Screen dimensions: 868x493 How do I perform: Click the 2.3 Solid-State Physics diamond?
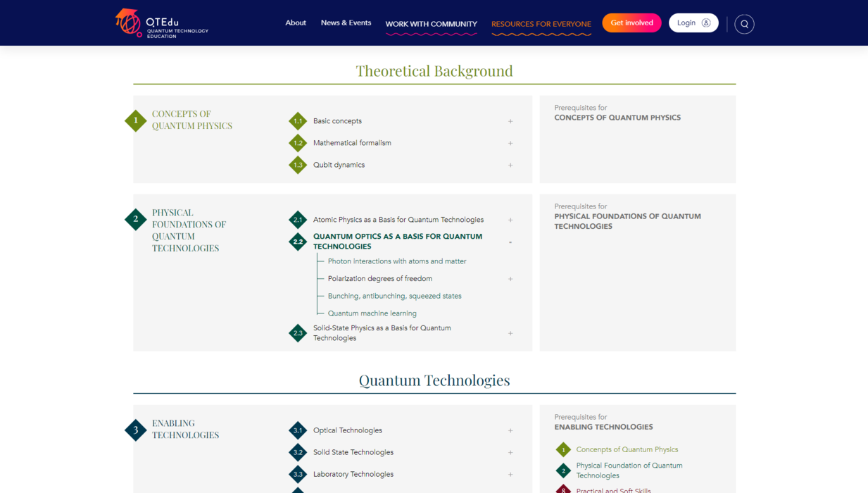click(298, 333)
